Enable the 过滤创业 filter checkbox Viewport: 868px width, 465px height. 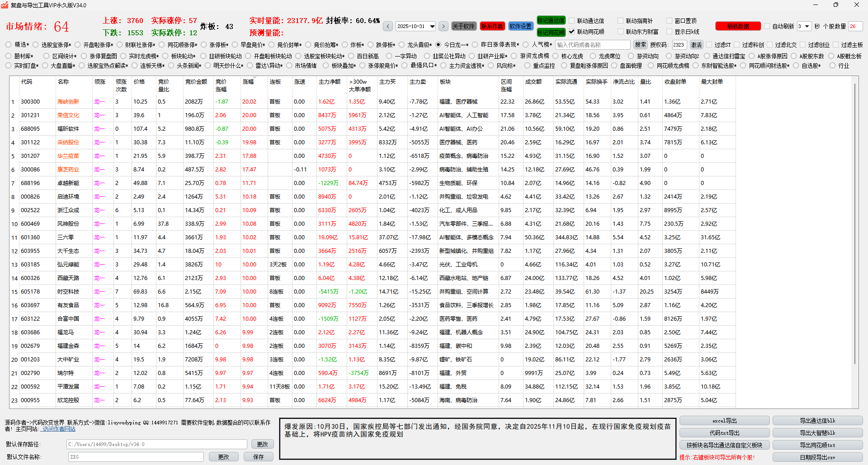point(803,45)
